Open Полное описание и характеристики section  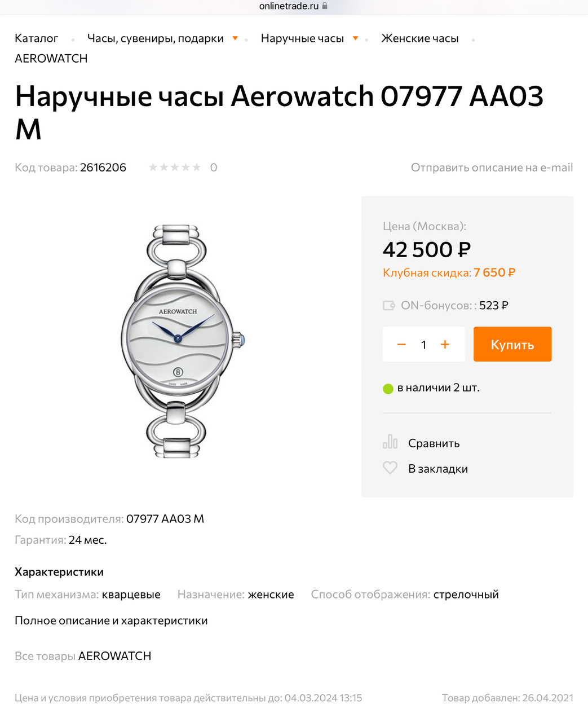pyautogui.click(x=111, y=620)
